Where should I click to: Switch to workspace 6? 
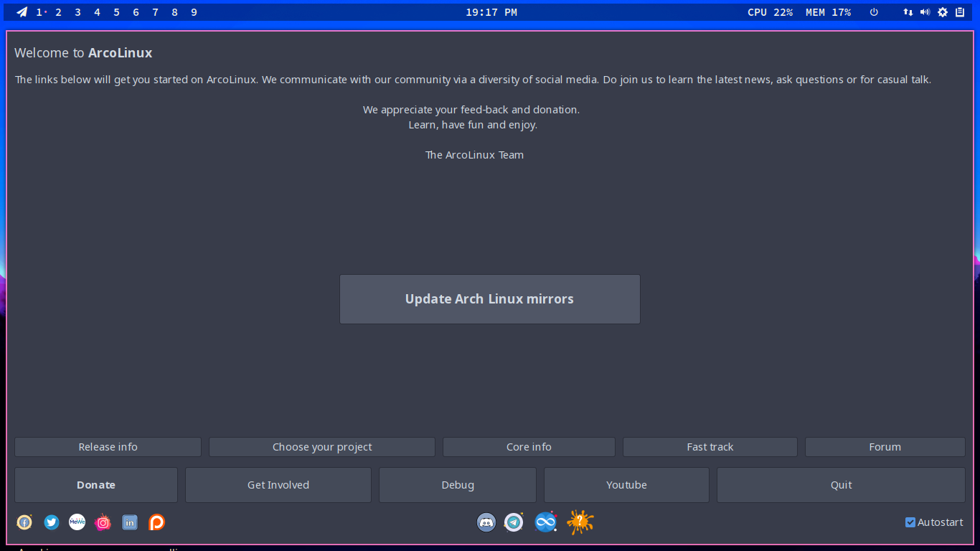click(x=136, y=12)
